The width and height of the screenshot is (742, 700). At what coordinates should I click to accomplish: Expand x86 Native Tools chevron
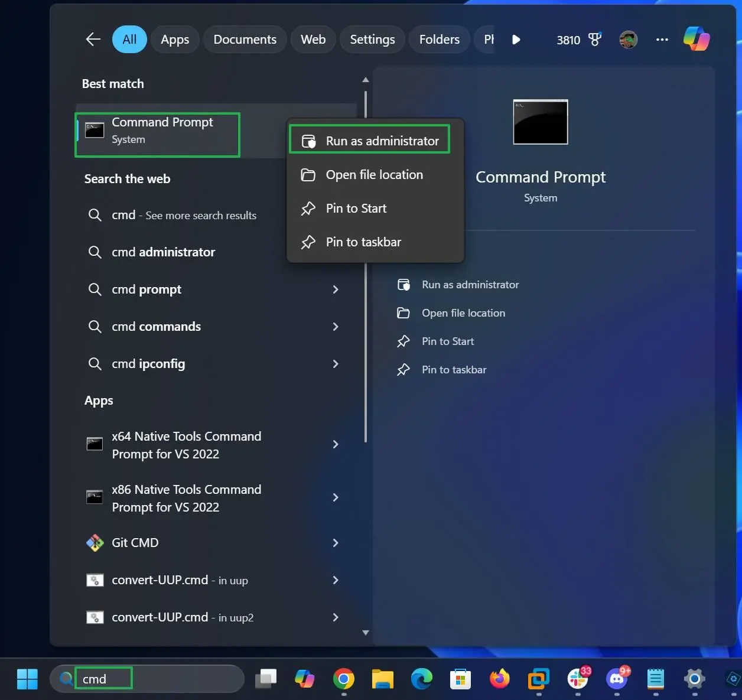point(336,497)
